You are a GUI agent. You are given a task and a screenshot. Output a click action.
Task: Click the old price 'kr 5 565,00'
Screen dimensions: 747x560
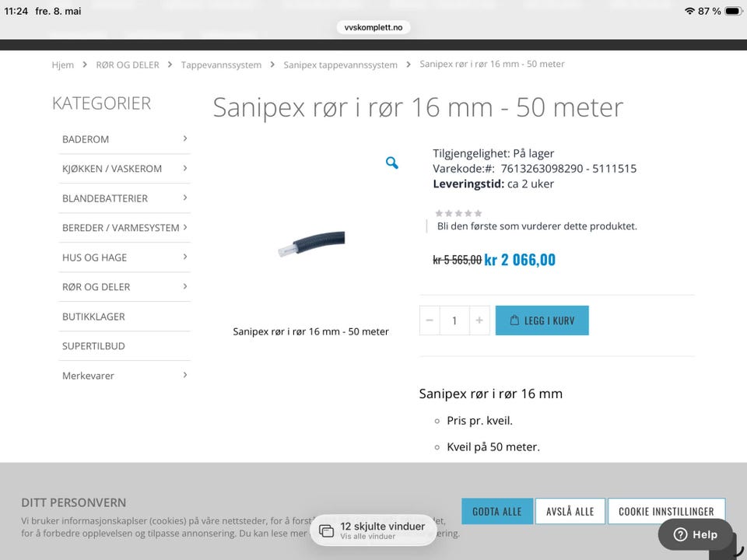458,260
